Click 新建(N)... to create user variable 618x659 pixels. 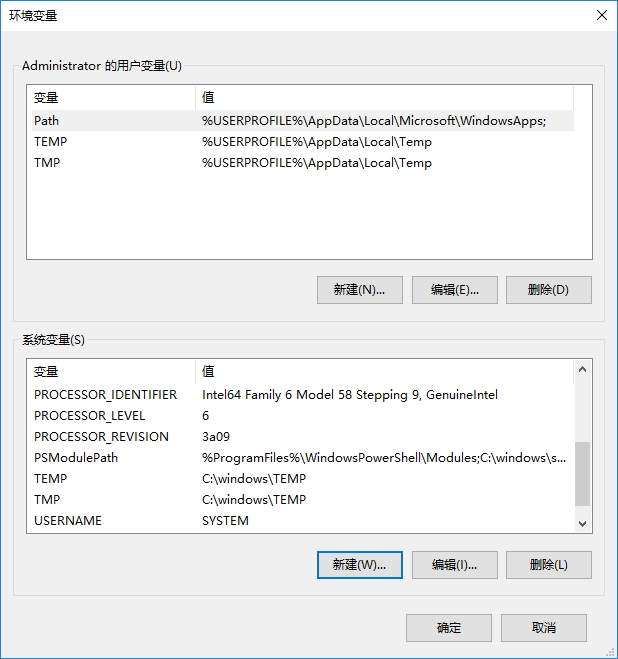(x=359, y=290)
